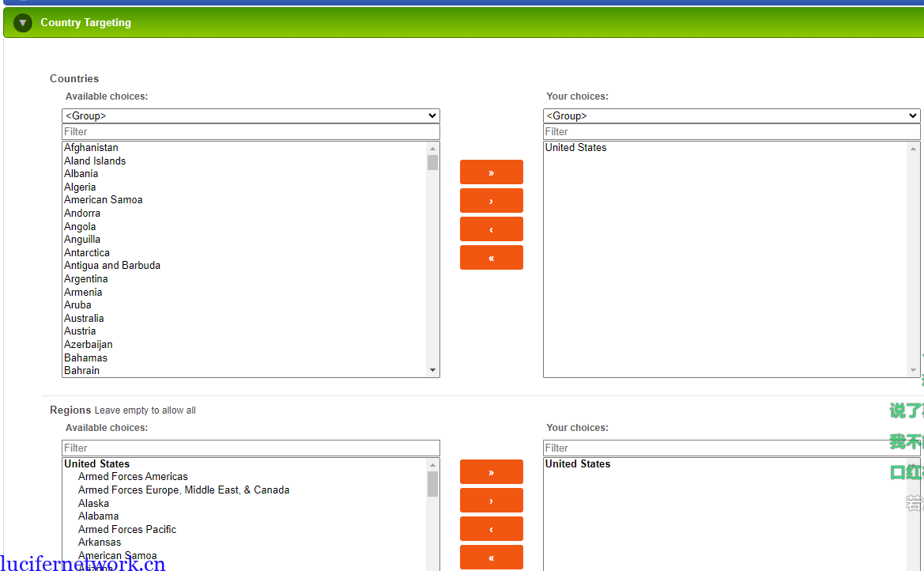
Task: Click Countries add-selected single right arrow button
Action: tap(491, 201)
